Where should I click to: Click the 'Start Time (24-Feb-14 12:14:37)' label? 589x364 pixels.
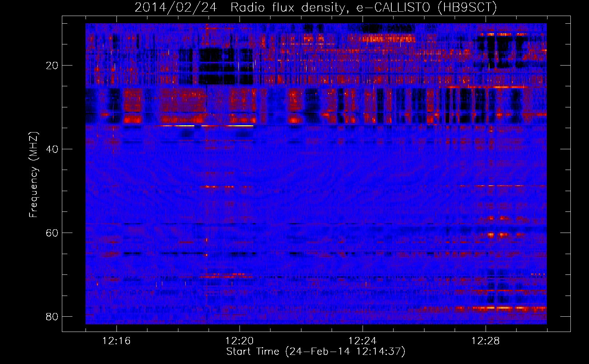[316, 352]
